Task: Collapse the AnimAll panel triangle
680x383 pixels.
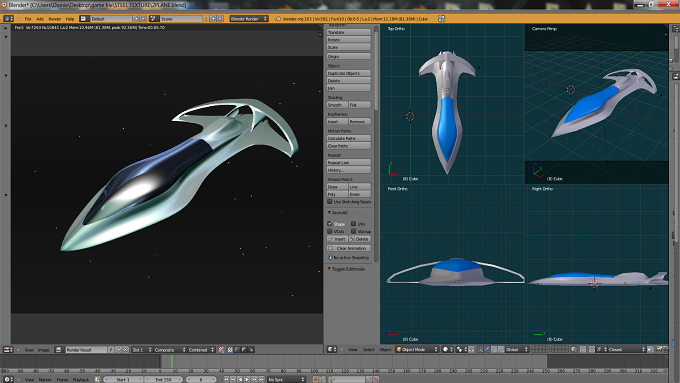Action: click(329, 213)
